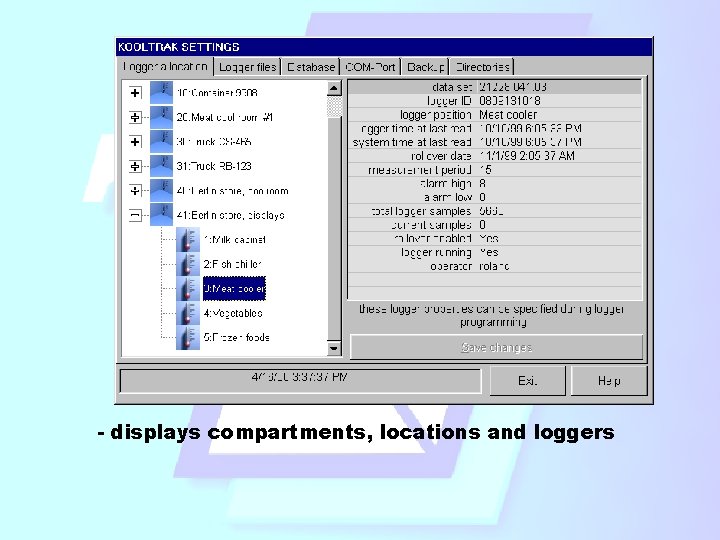This screenshot has height=540, width=720.
Task: Click the Container 9308 compartment icon
Action: coord(161,93)
